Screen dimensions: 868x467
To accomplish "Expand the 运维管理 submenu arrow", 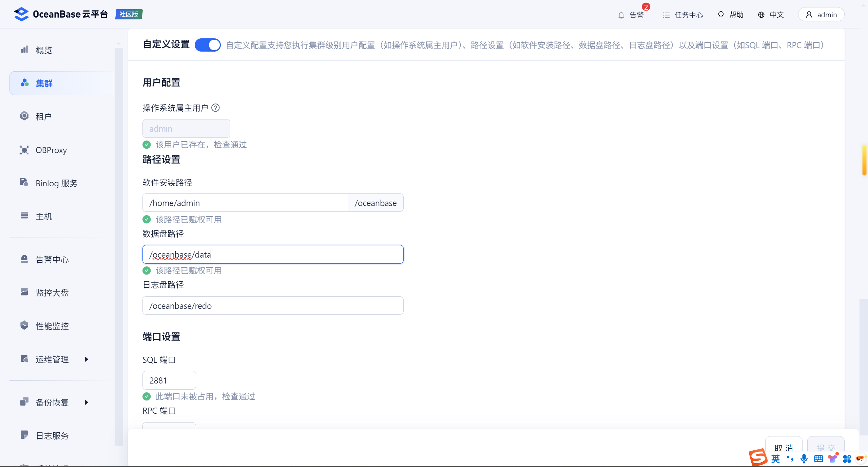I will tap(86, 359).
